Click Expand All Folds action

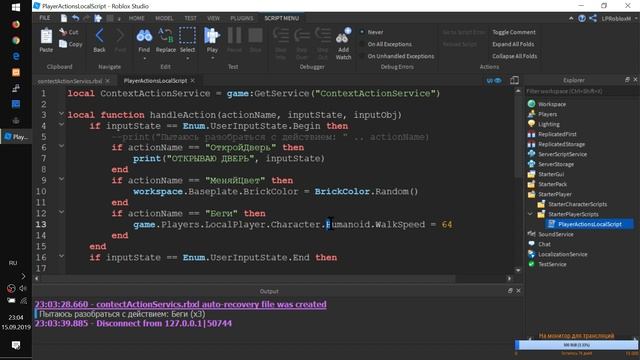(513, 44)
